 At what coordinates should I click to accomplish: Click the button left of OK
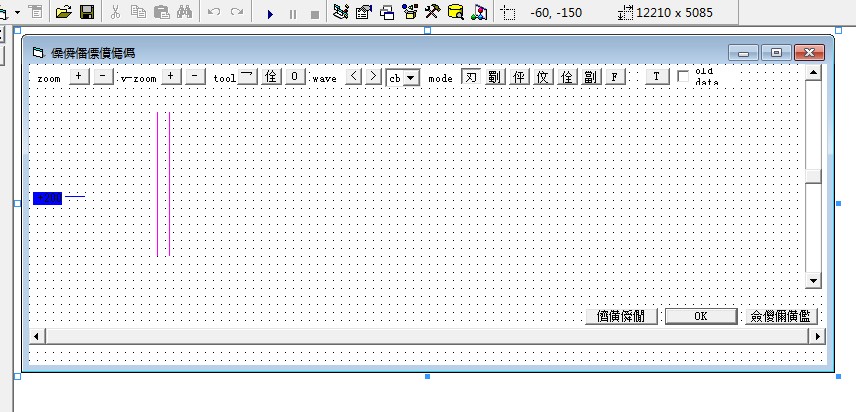coord(621,317)
